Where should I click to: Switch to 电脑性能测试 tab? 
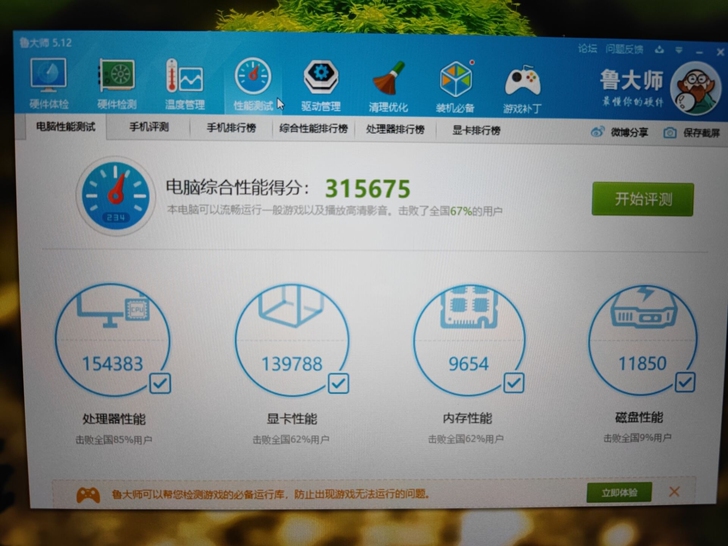[65, 127]
